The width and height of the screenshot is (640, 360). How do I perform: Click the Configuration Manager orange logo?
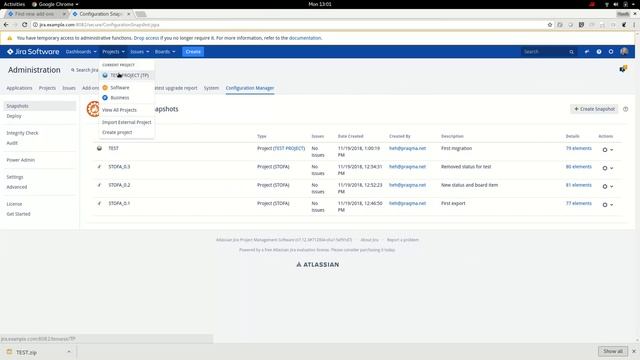[93, 109]
